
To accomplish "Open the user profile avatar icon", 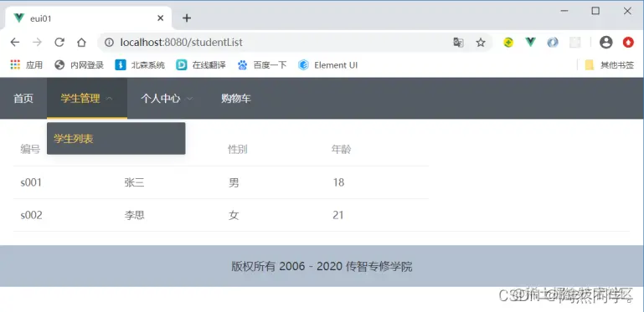I will (605, 42).
